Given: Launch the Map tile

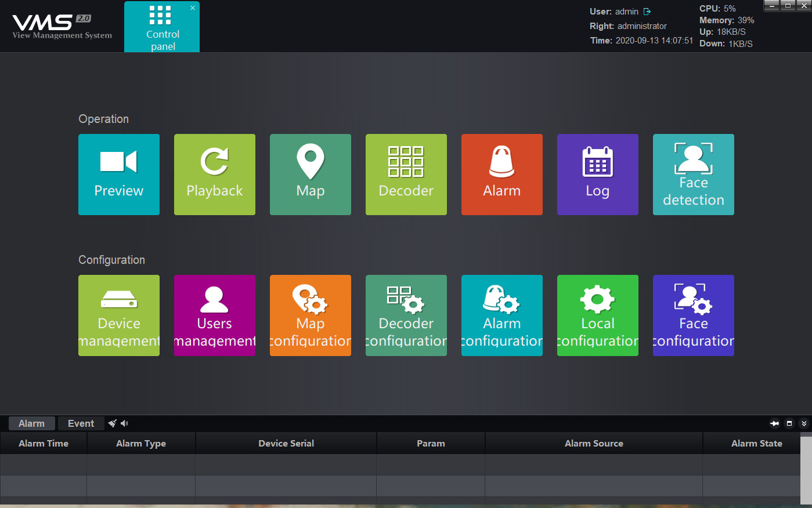Looking at the screenshot, I should [311, 175].
